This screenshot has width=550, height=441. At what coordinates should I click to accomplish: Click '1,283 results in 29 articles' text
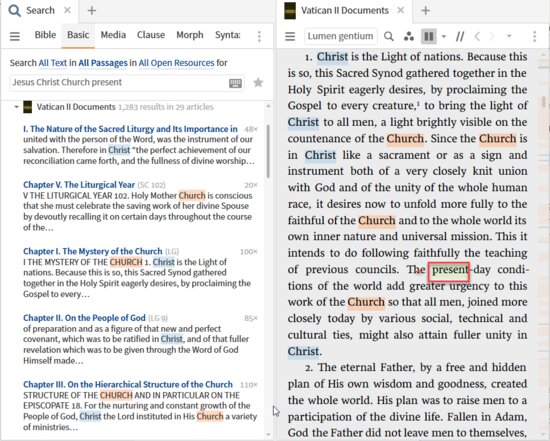[166, 107]
